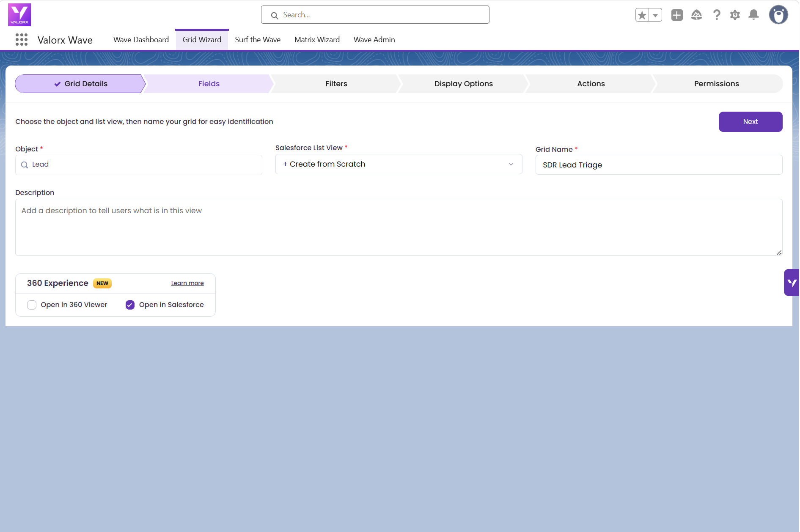Click the magnifier icon in the Object field
This screenshot has width=800, height=532.
[25, 165]
